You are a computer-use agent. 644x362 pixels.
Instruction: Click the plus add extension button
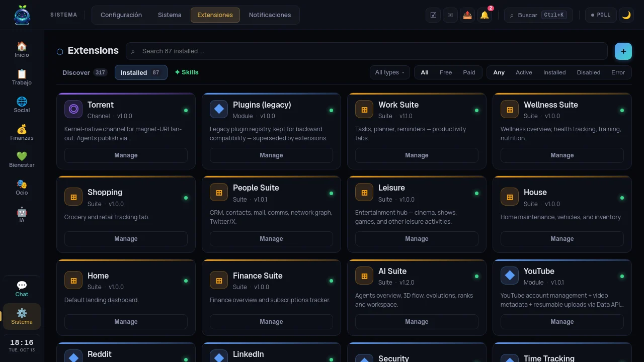[x=623, y=51]
